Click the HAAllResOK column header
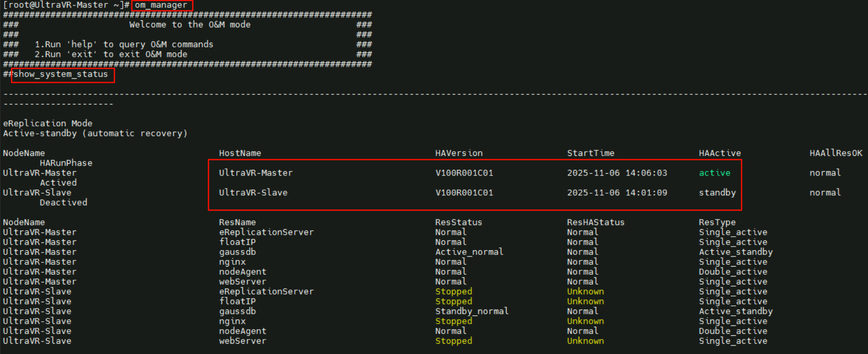This screenshot has height=354, width=868. click(836, 153)
